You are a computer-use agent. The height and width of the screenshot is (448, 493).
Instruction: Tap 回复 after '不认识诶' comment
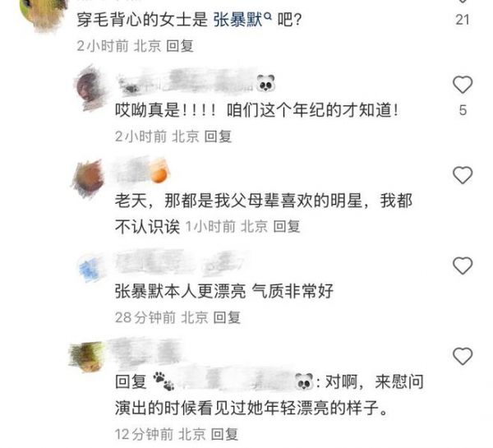(287, 226)
